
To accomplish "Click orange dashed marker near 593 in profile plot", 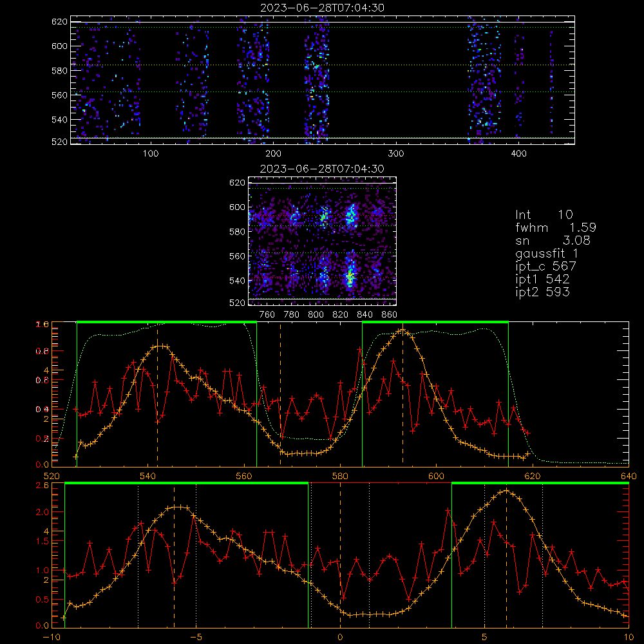I will click(402, 394).
